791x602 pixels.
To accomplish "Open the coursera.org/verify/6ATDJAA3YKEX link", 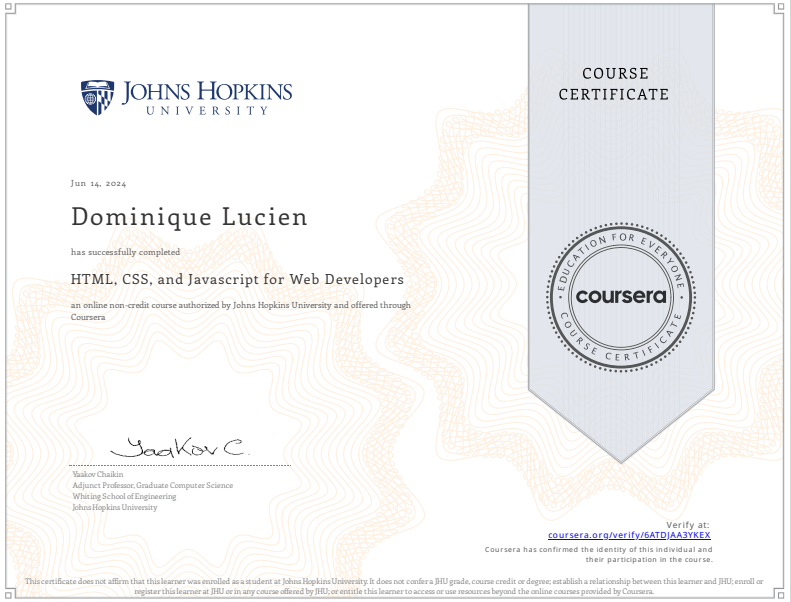I will pos(629,536).
